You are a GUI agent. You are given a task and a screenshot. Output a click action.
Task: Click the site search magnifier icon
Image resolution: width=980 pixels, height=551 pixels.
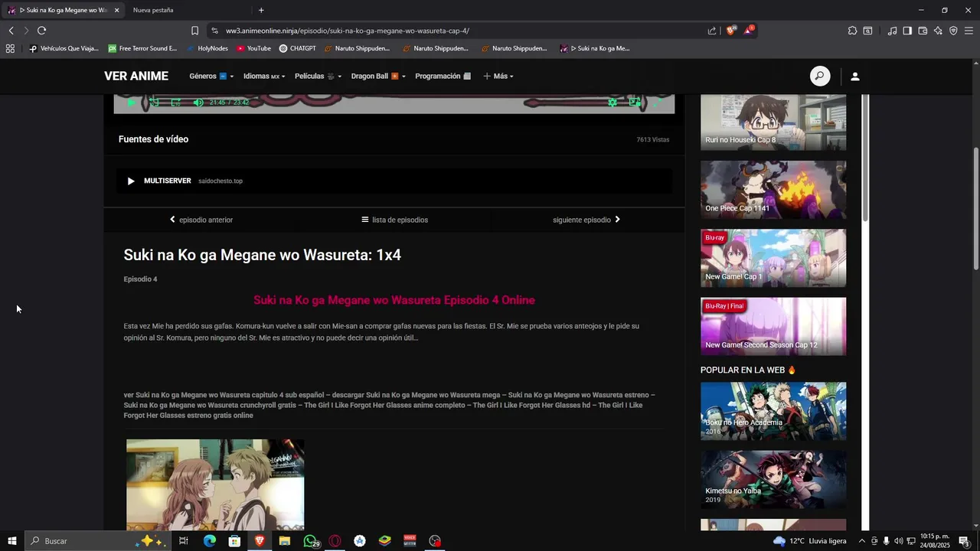coord(820,76)
